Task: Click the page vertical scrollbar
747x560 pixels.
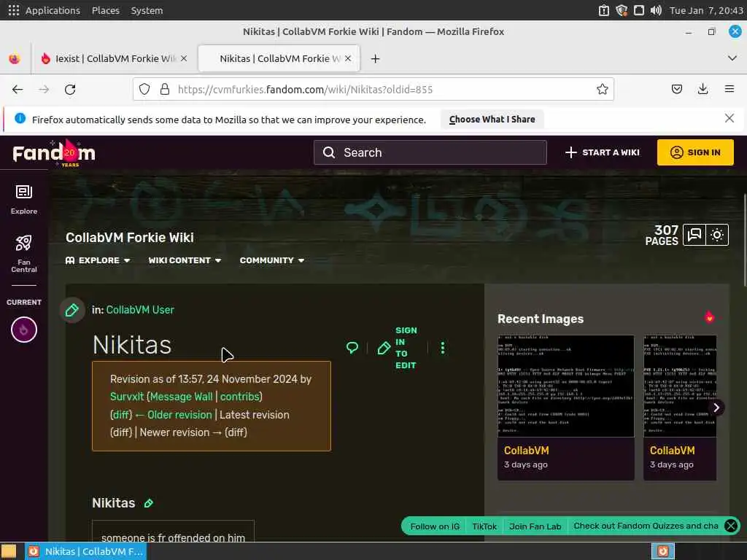Action: (x=743, y=239)
